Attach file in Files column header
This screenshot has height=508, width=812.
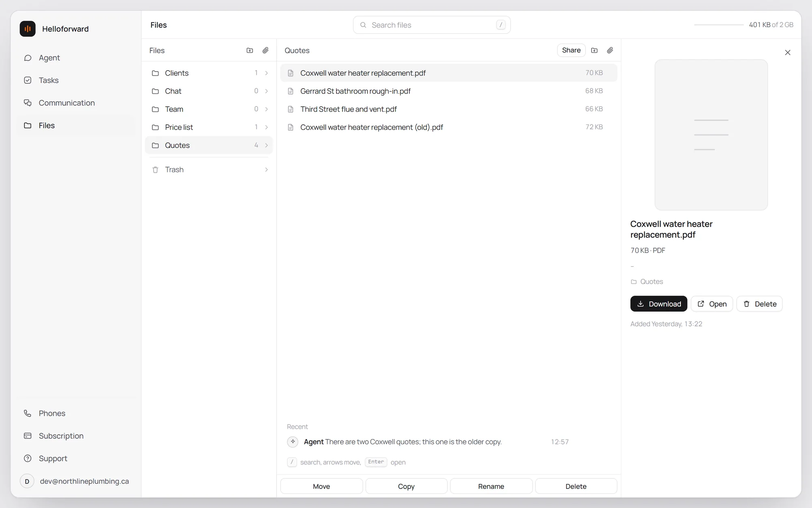tap(266, 50)
